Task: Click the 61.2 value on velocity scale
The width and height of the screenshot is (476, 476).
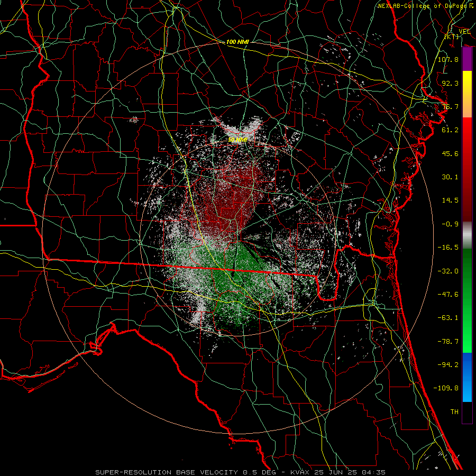Action: pyautogui.click(x=450, y=130)
